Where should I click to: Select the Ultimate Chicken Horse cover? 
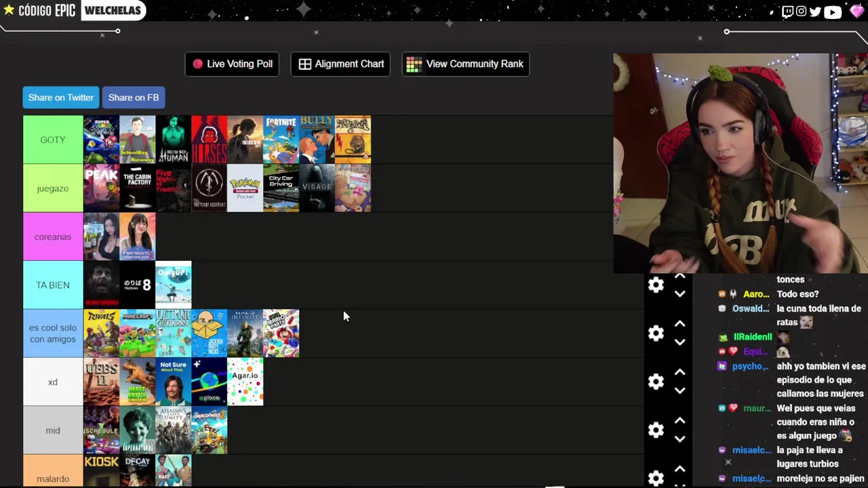173,333
